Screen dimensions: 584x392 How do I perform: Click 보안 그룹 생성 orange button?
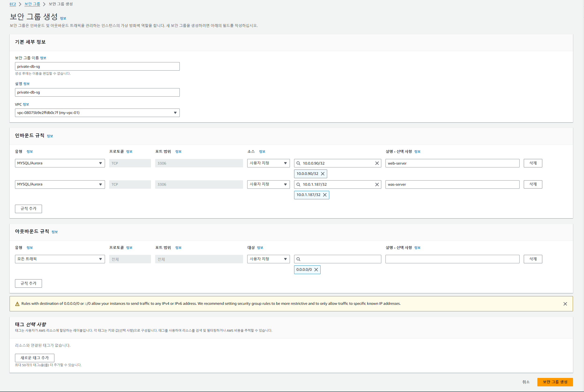[x=555, y=382]
